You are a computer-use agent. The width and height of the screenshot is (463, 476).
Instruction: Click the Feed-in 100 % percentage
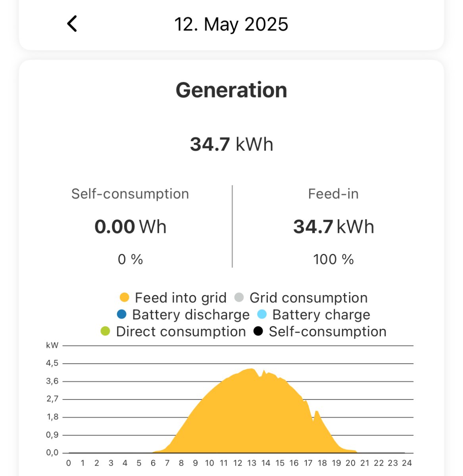tap(333, 259)
